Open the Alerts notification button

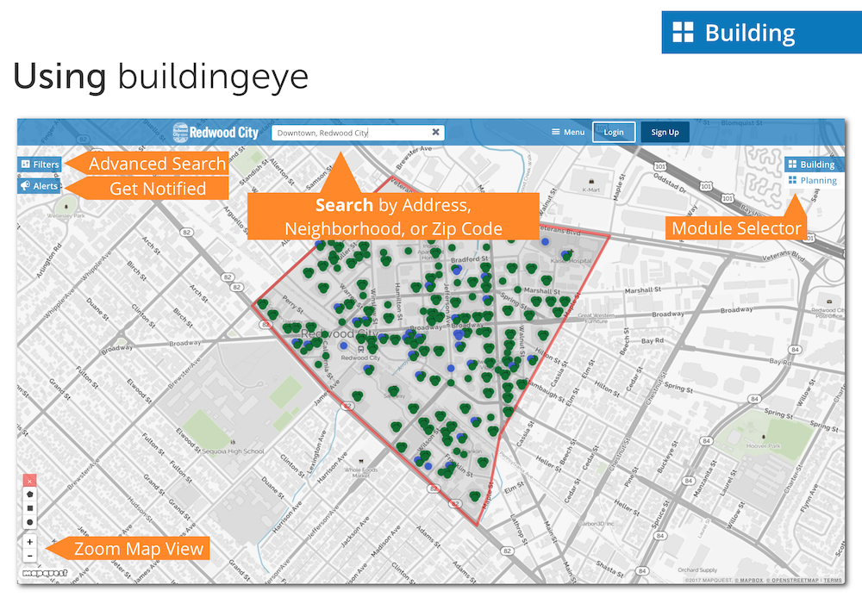(40, 186)
